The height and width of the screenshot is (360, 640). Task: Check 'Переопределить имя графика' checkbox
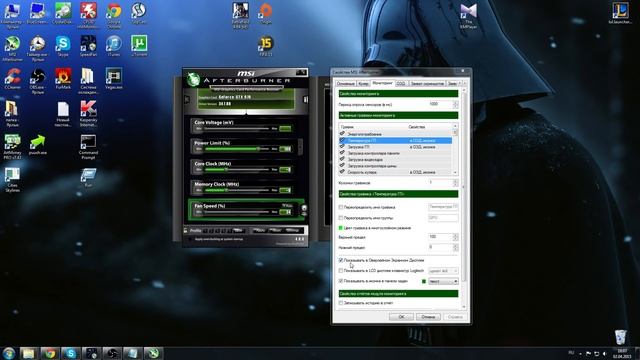pyautogui.click(x=341, y=207)
